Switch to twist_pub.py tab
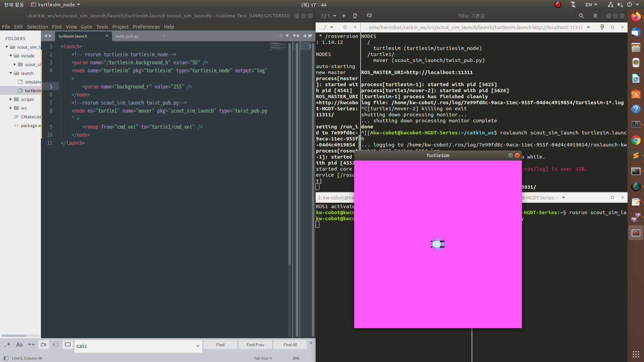This screenshot has width=644, height=362. click(127, 36)
